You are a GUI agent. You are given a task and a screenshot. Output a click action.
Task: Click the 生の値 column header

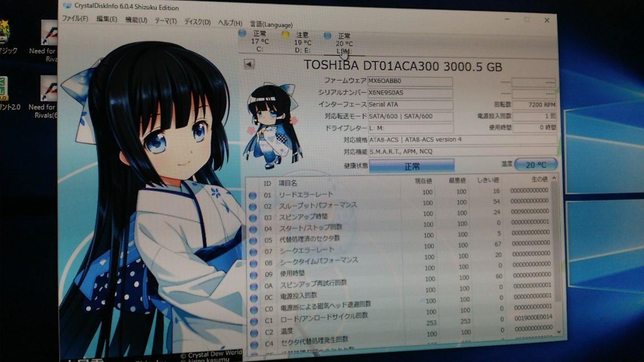pyautogui.click(x=539, y=179)
